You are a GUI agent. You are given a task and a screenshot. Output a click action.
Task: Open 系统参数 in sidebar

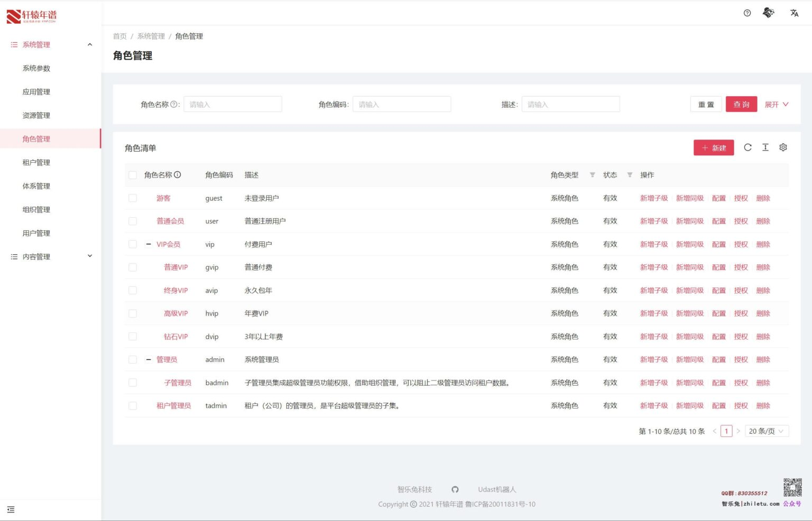[36, 68]
